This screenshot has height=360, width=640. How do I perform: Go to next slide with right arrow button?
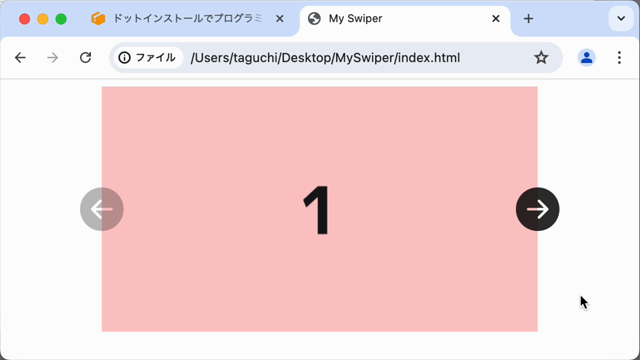click(x=537, y=209)
